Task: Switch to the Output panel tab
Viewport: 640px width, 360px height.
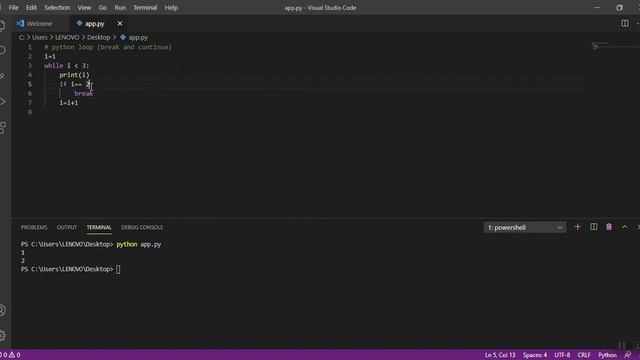Action: point(67,227)
